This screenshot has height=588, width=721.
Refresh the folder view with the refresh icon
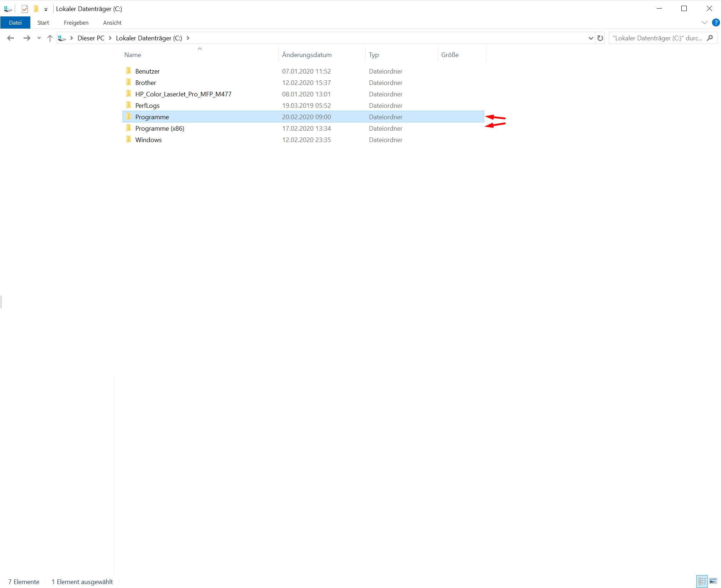(x=601, y=38)
